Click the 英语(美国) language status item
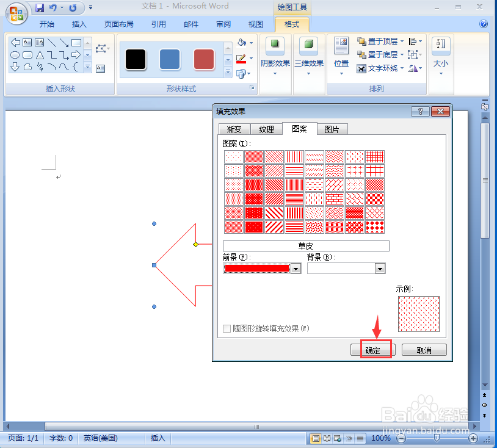497x448 pixels. click(x=101, y=438)
